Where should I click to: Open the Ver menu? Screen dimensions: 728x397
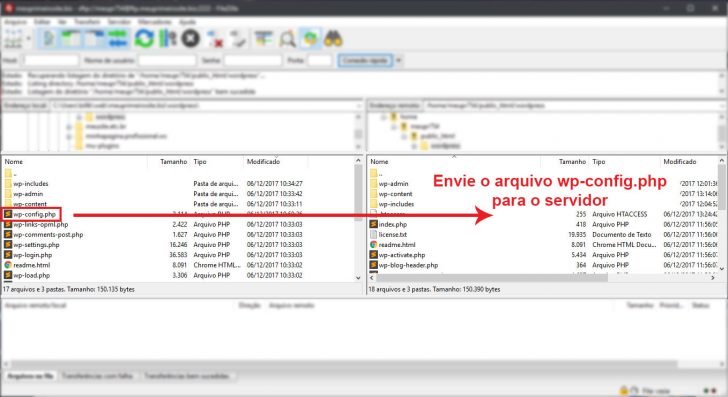62,22
